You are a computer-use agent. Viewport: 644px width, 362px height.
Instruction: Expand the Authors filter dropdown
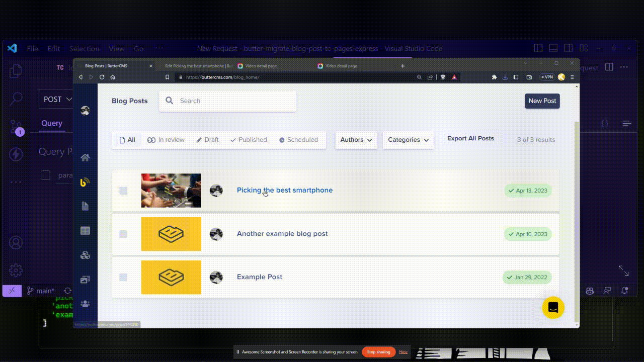[x=356, y=140]
